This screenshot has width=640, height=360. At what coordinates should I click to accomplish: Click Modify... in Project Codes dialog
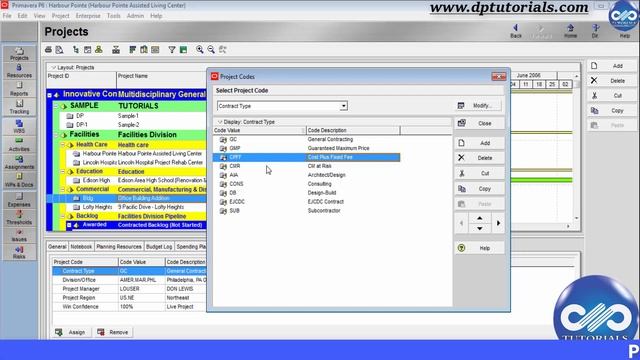point(478,106)
